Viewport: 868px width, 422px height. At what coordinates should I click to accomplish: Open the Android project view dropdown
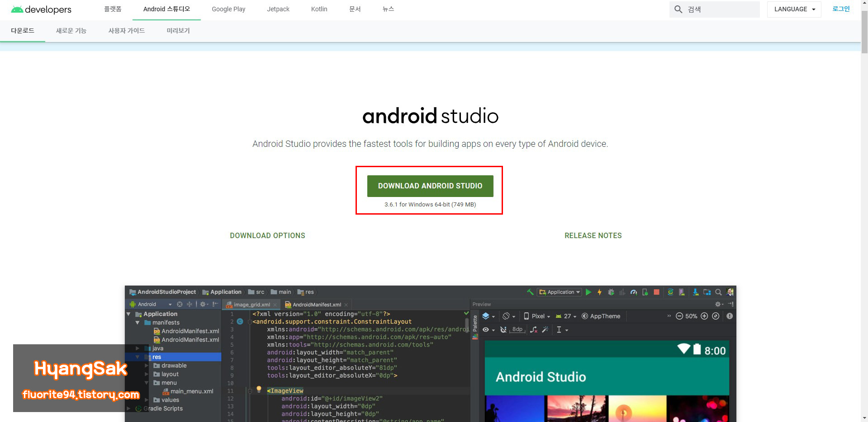pos(150,304)
